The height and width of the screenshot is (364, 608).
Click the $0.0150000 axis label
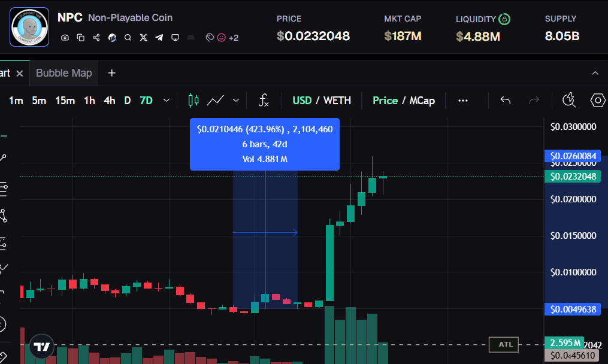[573, 236]
